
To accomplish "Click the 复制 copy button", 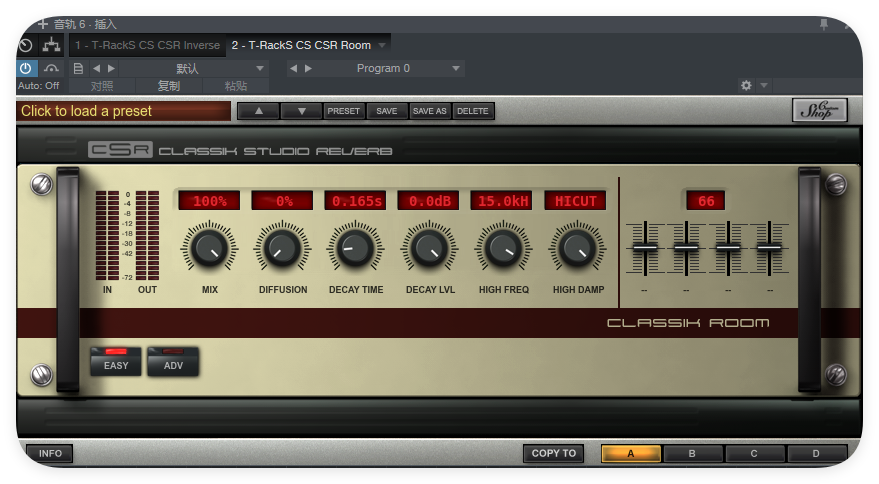I will coord(169,86).
